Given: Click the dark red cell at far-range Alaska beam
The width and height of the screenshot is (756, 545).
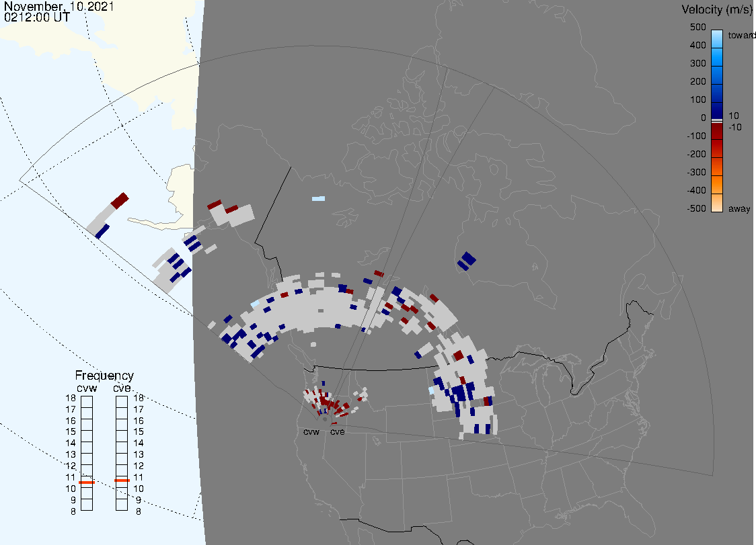Looking at the screenshot, I should coord(120,200).
